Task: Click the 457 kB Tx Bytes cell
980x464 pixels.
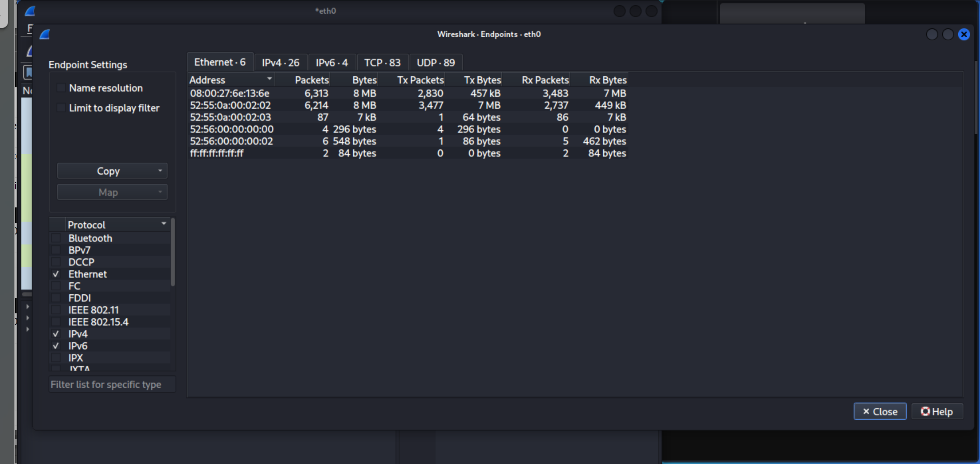Action: click(485, 93)
